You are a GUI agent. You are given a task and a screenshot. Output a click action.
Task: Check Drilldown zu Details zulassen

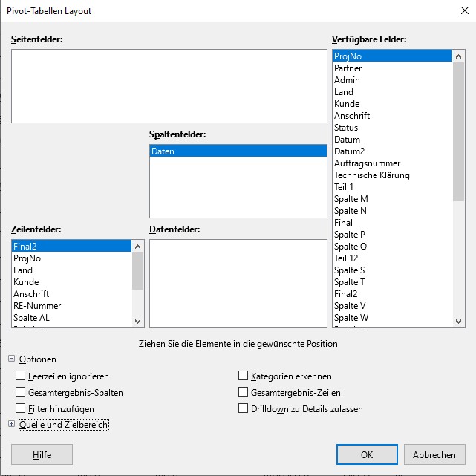point(243,408)
